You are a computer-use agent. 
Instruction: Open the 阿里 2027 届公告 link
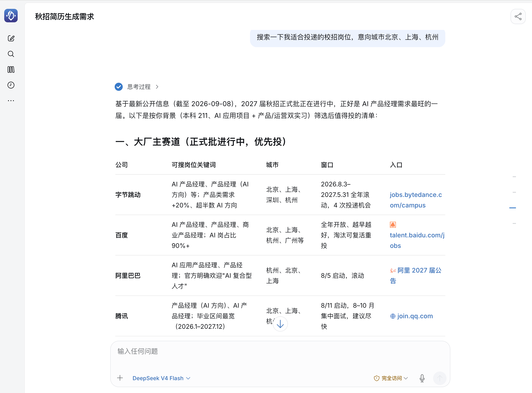click(416, 275)
